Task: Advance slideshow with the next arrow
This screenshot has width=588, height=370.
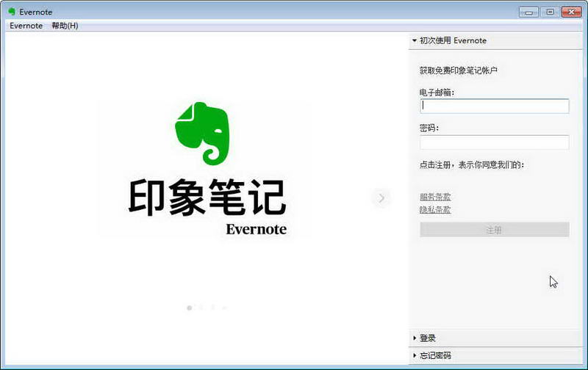Action: (381, 197)
